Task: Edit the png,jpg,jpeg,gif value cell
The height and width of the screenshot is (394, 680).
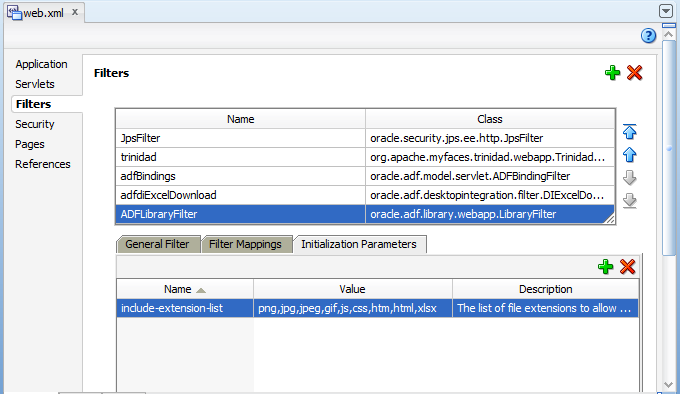Action: click(353, 308)
